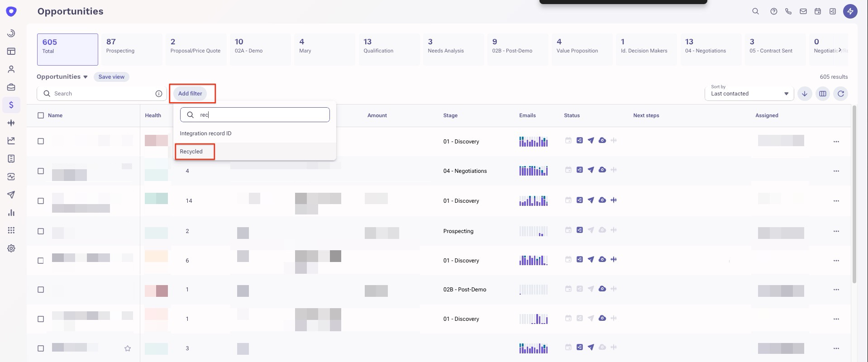
Task: Click the Add filter button
Action: pos(190,94)
